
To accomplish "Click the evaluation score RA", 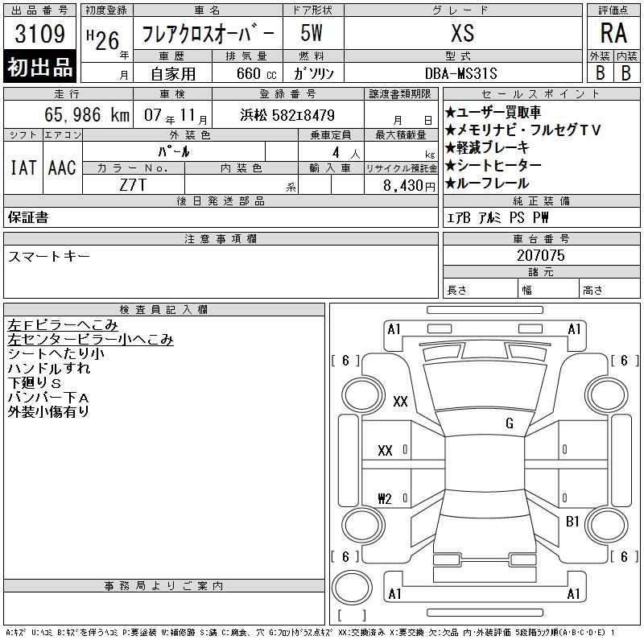I will pos(613,33).
